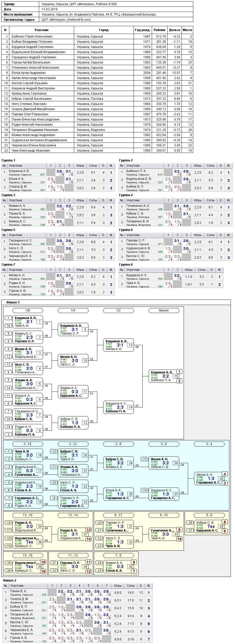Select participant Бурдаков Андрей Сергеевич
The image size is (235, 644).
(32, 47)
